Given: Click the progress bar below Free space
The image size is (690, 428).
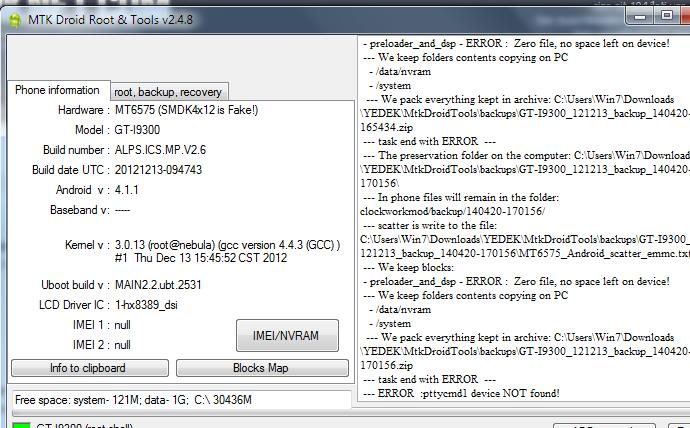Looking at the screenshot, I should pos(181,413).
